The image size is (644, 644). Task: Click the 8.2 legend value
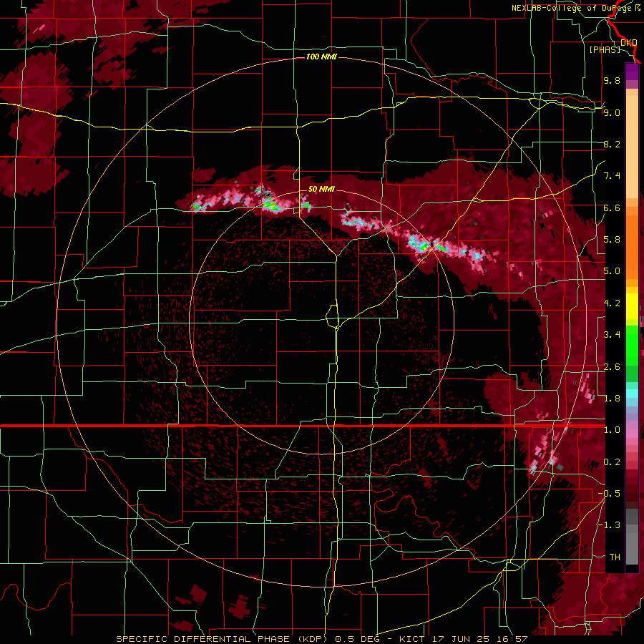(612, 144)
